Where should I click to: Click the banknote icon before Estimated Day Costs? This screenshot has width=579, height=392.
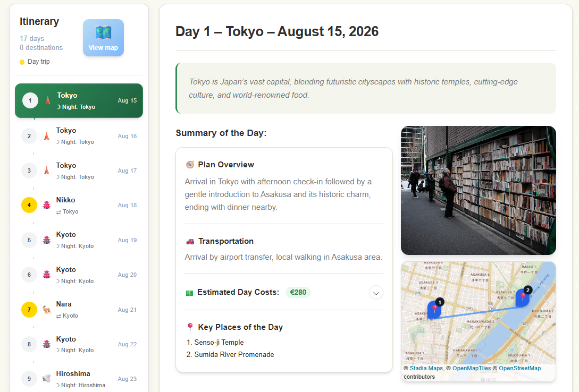[189, 292]
